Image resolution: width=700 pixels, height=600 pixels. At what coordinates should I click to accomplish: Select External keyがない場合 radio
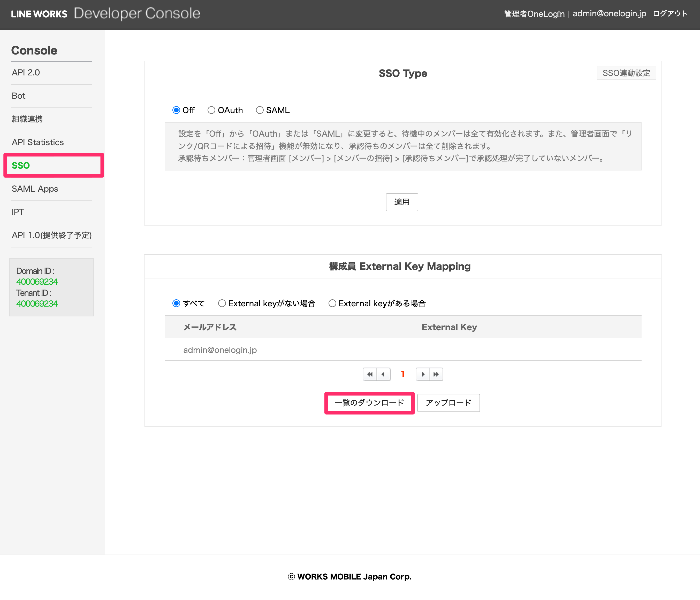[222, 303]
